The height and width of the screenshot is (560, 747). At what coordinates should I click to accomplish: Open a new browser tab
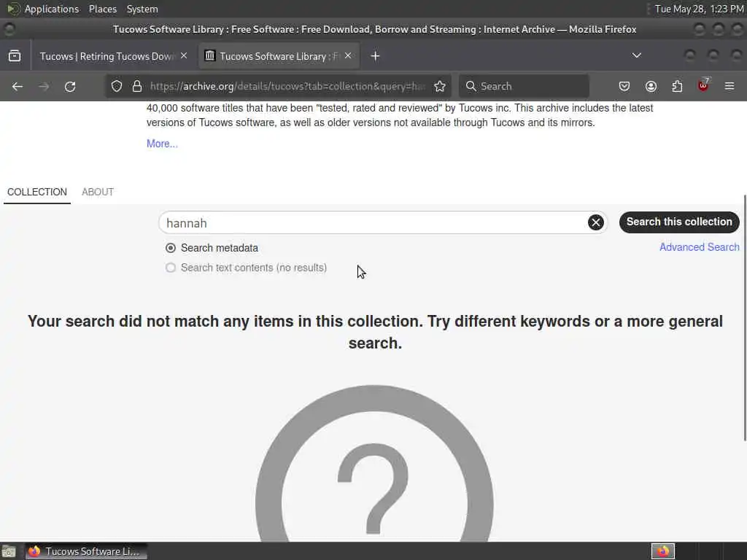[376, 56]
